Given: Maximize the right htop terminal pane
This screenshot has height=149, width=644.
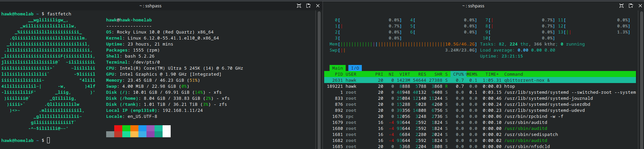Looking at the screenshot, I should 621,6.
